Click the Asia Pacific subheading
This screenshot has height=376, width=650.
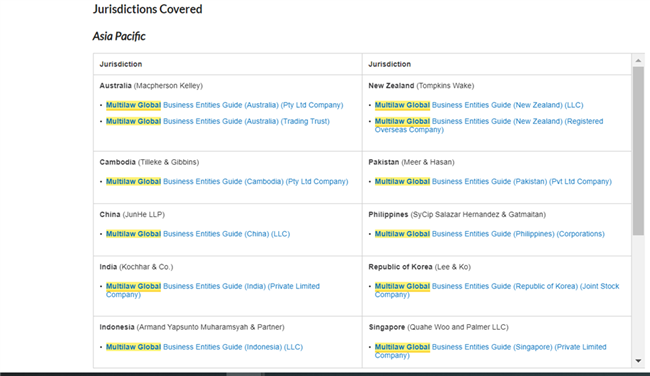pyautogui.click(x=119, y=36)
